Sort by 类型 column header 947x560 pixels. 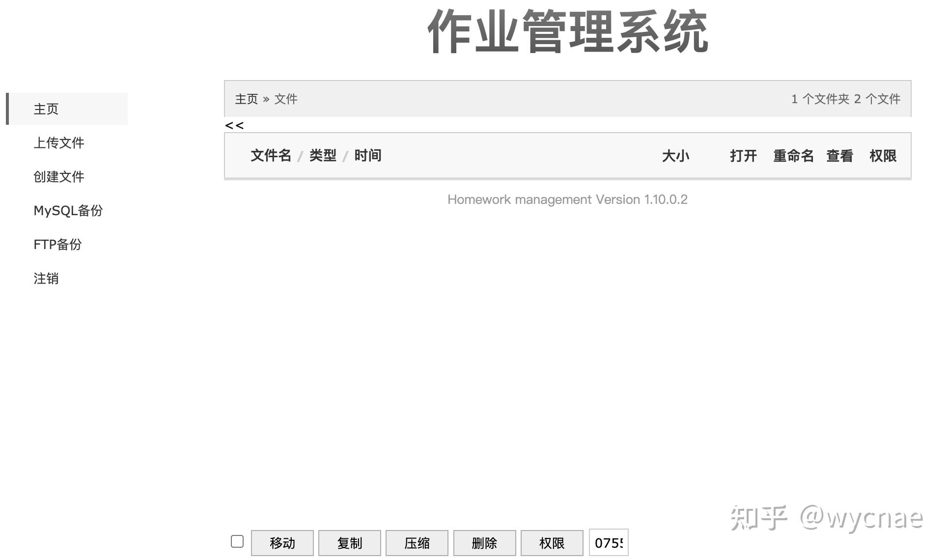(323, 156)
